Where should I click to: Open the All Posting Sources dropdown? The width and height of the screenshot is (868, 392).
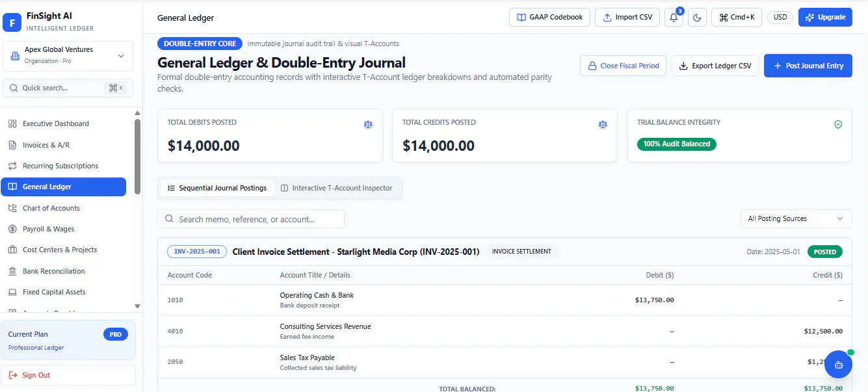pyautogui.click(x=796, y=218)
